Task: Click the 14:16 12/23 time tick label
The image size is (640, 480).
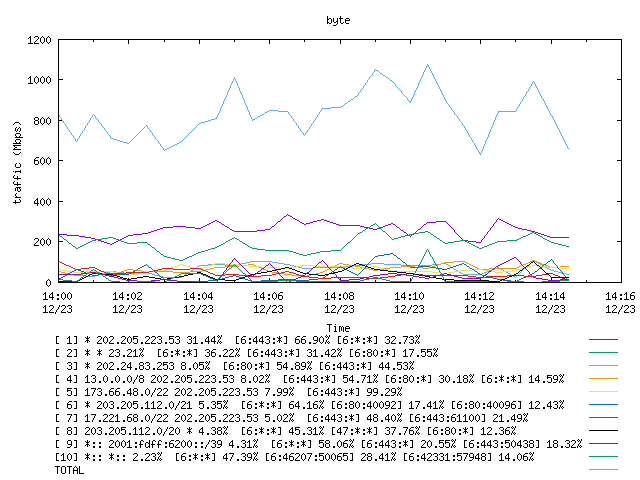Action: pyautogui.click(x=620, y=302)
